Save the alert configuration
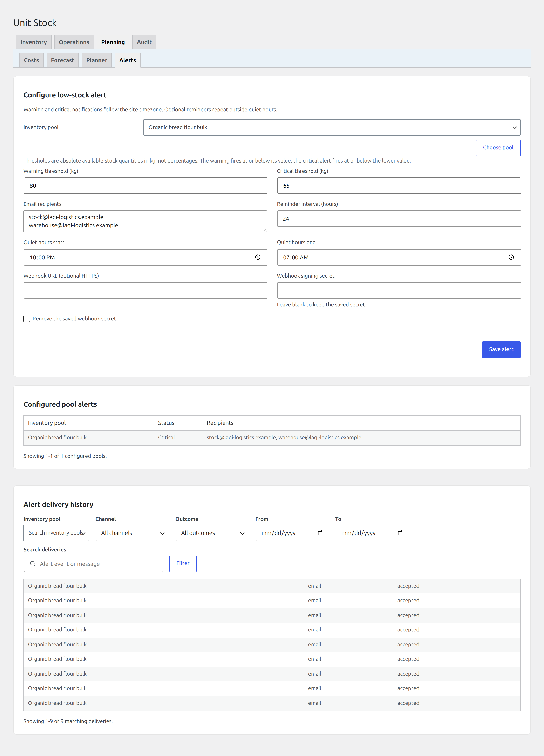544x756 pixels. click(501, 349)
